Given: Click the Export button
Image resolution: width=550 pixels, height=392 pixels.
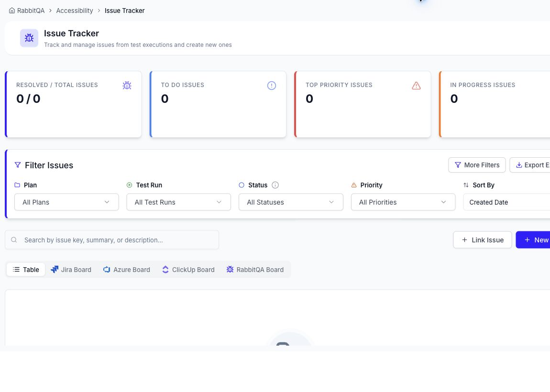Looking at the screenshot, I should click(529, 165).
